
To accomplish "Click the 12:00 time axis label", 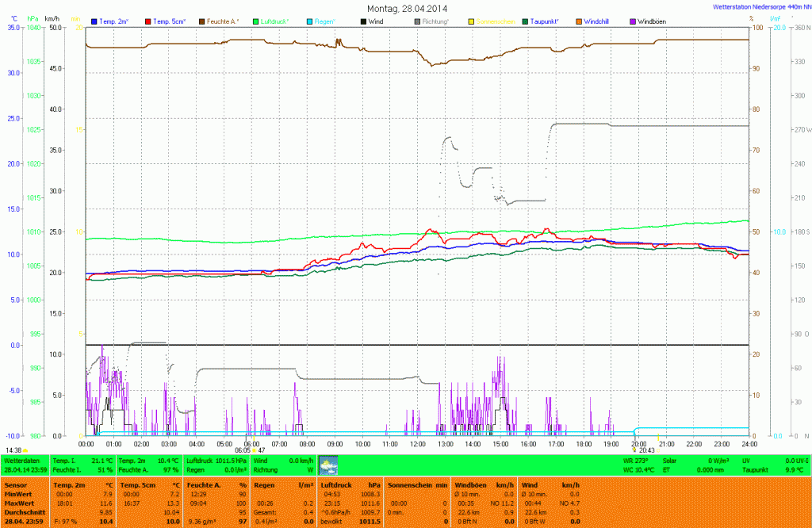I will click(417, 443).
